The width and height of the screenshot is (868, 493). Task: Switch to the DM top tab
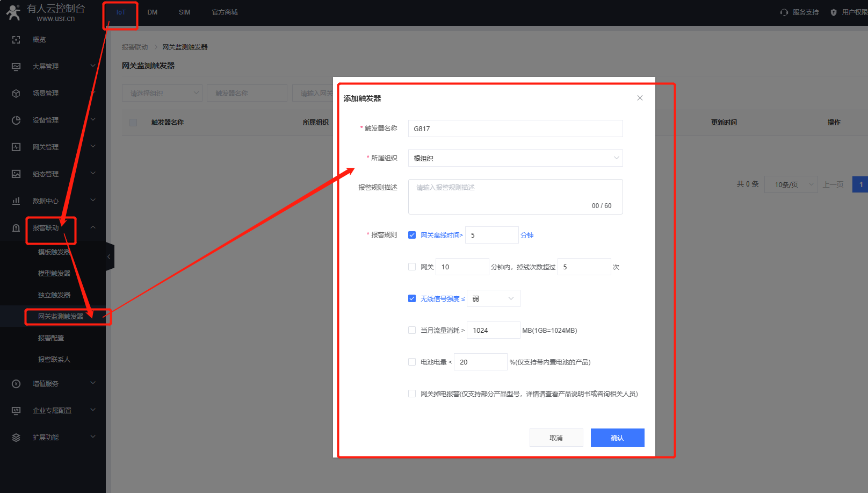pos(153,12)
